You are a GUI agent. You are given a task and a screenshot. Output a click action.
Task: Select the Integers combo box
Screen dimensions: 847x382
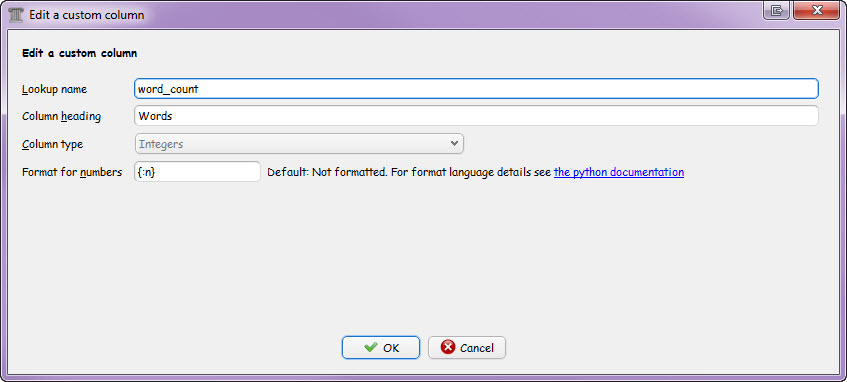click(299, 144)
